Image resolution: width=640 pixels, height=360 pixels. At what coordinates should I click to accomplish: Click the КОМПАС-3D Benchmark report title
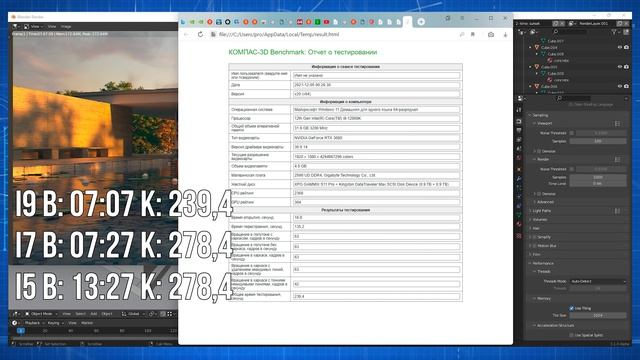[302, 52]
